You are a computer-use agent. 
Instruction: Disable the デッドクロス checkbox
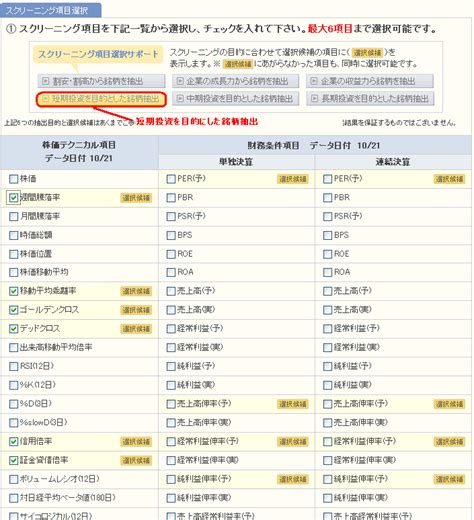point(13,329)
